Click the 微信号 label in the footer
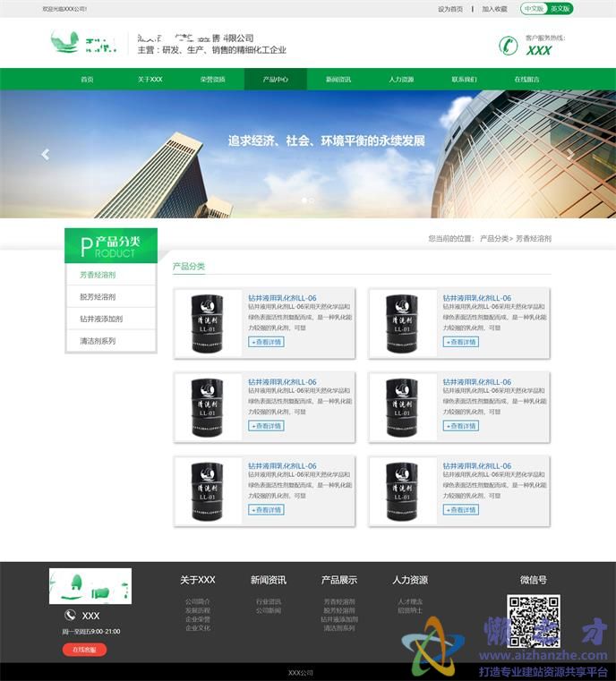Viewport: 616px width, 681px height. click(x=534, y=580)
